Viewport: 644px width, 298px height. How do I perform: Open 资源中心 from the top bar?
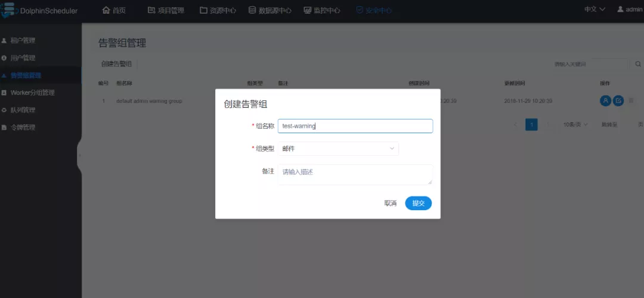click(218, 10)
